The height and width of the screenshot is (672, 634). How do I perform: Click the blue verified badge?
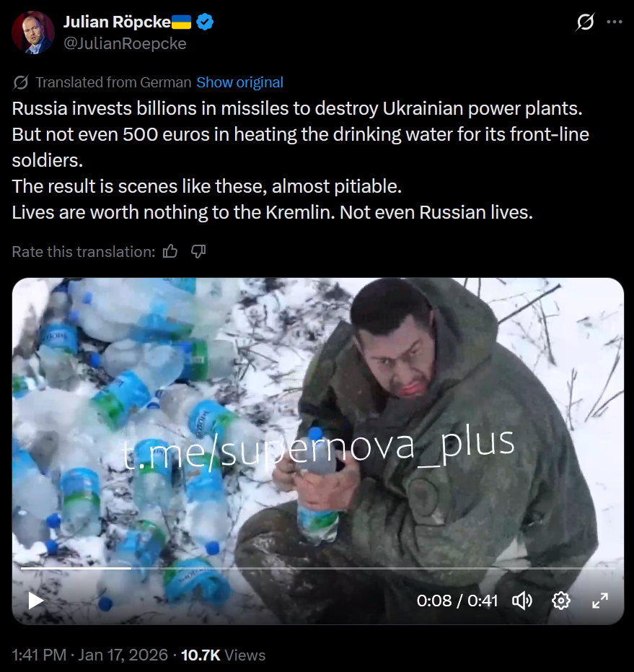[x=205, y=22]
